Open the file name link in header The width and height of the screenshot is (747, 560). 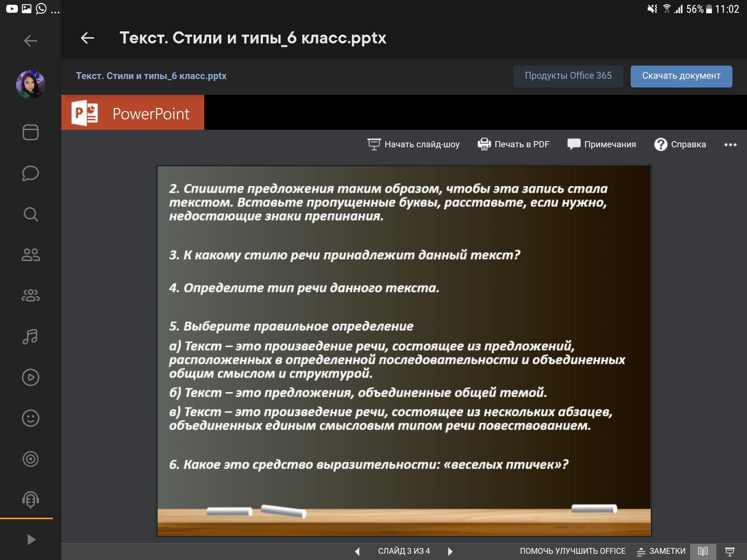pyautogui.click(x=151, y=76)
